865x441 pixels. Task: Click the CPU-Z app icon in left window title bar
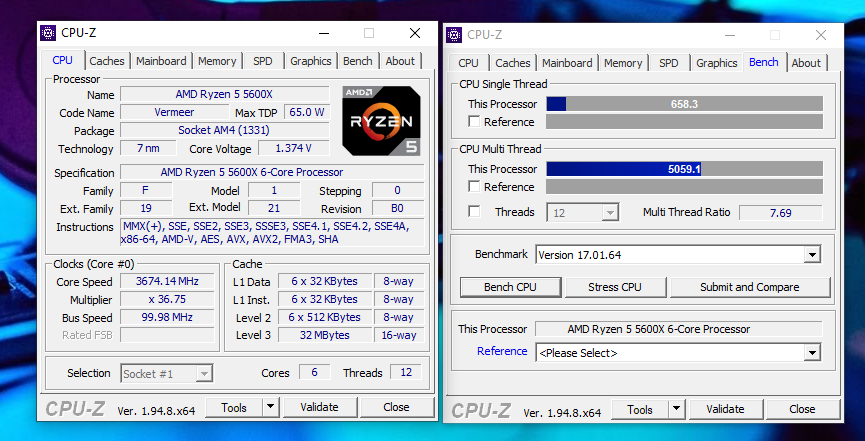pos(49,33)
